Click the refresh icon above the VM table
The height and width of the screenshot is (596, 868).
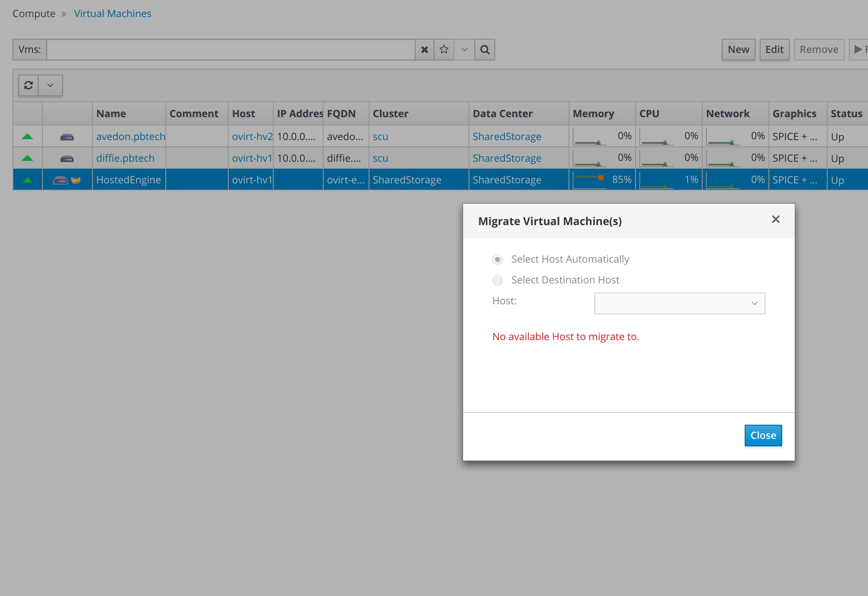28,85
